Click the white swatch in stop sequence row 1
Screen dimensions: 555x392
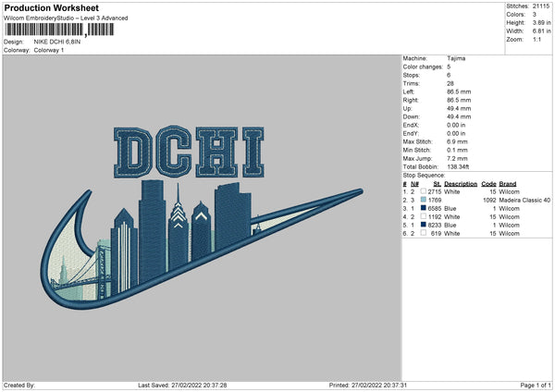[x=424, y=191]
